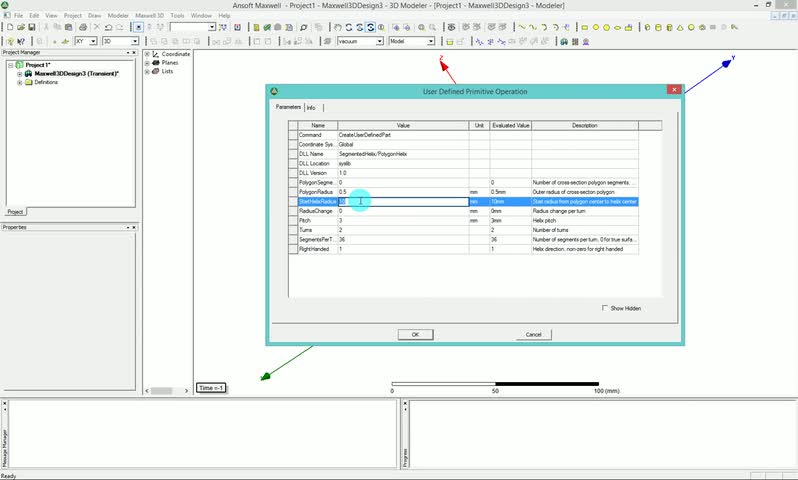Expand the Coordinate Systems node
The image size is (798, 480).
click(147, 54)
